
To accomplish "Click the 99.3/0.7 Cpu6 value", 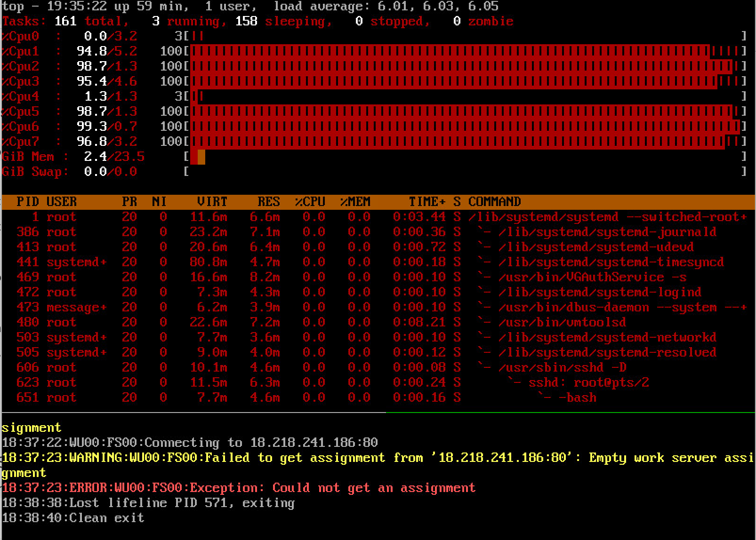I will point(107,127).
